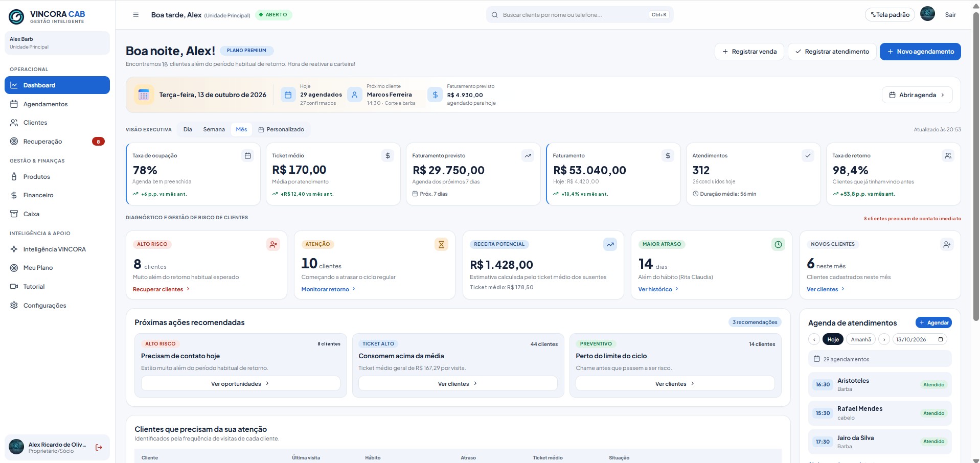Click the logout icon beside Alex Ricardo

[99, 448]
